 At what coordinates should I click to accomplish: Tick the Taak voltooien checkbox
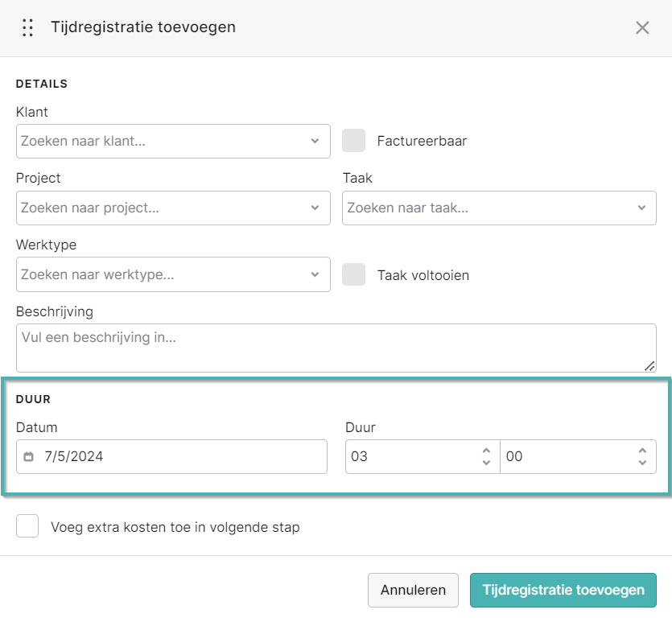coord(353,274)
